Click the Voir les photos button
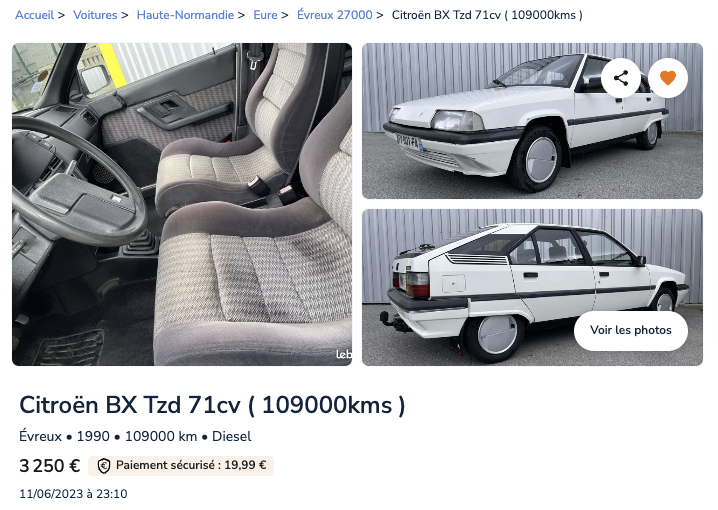This screenshot has height=510, width=718. point(631,331)
